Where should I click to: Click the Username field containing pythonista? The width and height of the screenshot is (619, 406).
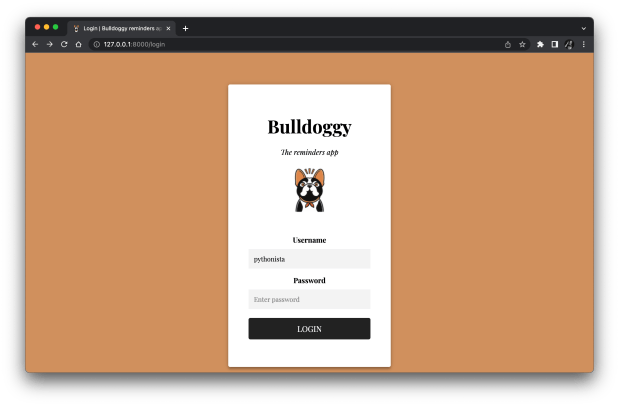pyautogui.click(x=309, y=259)
